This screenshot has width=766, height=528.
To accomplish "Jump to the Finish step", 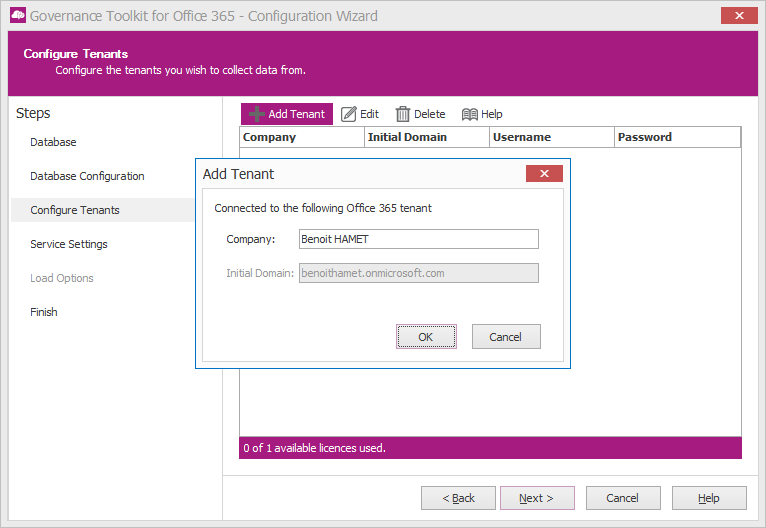I will coord(44,312).
